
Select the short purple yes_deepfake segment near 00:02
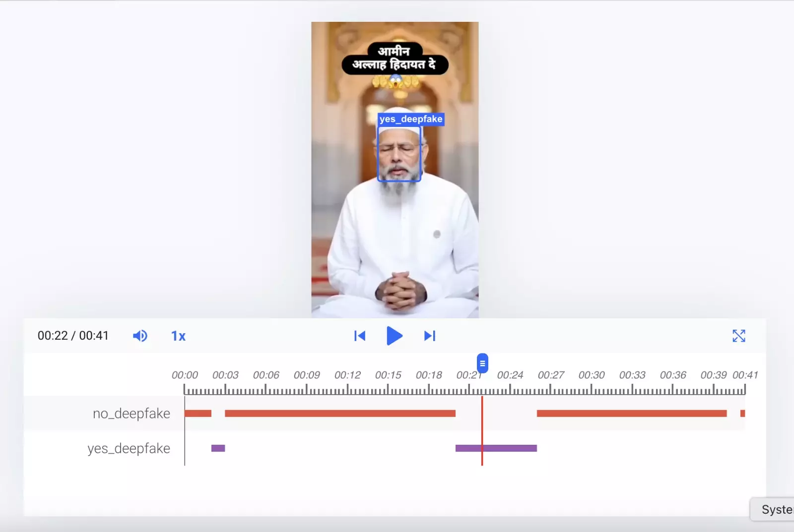click(x=218, y=448)
